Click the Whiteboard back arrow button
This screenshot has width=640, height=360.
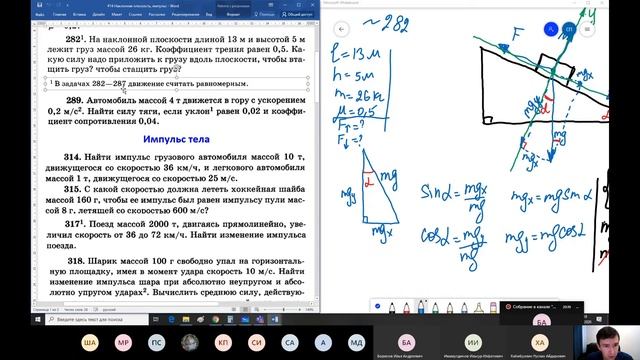tap(342, 29)
